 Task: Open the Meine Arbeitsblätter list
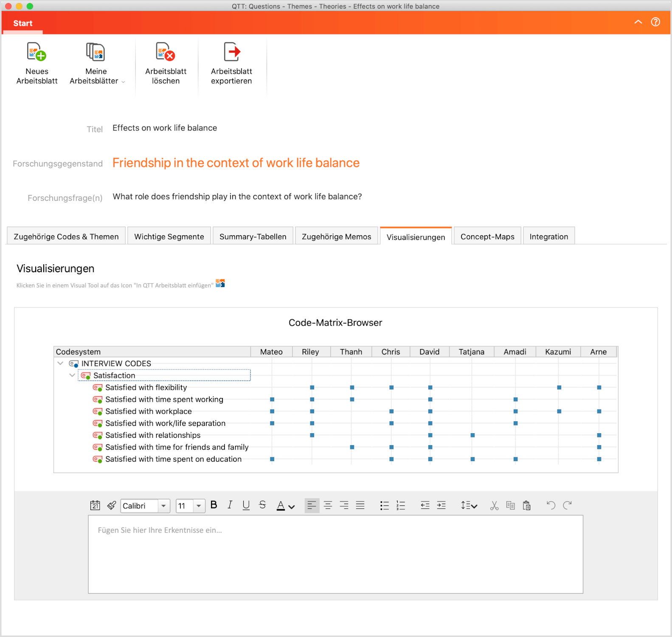coord(97,63)
